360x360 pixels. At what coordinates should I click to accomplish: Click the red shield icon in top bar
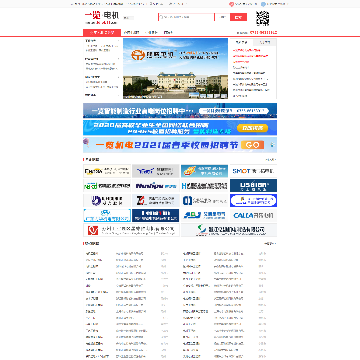coord(231,4)
